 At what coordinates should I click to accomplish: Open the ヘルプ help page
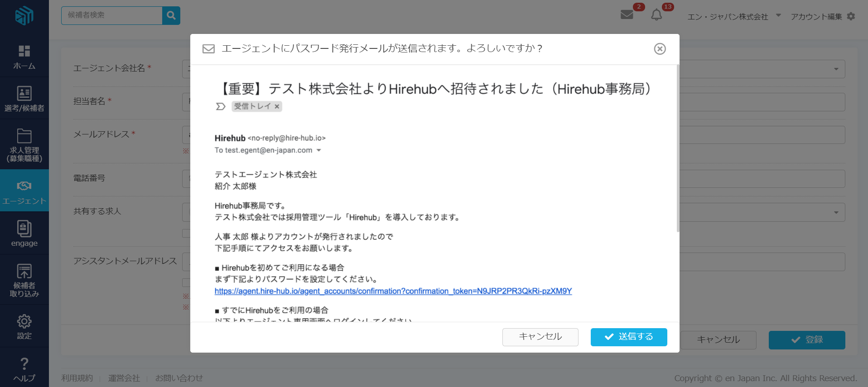tap(24, 369)
